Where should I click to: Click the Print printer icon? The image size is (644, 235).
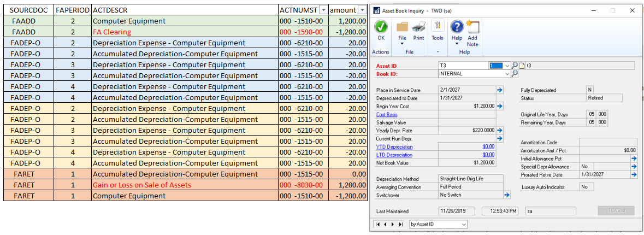click(x=418, y=27)
